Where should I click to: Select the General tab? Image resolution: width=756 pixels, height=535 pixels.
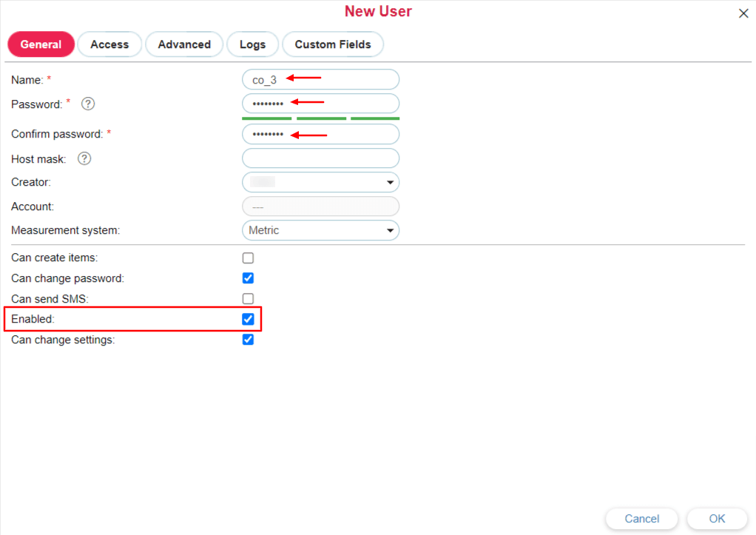[x=41, y=44]
